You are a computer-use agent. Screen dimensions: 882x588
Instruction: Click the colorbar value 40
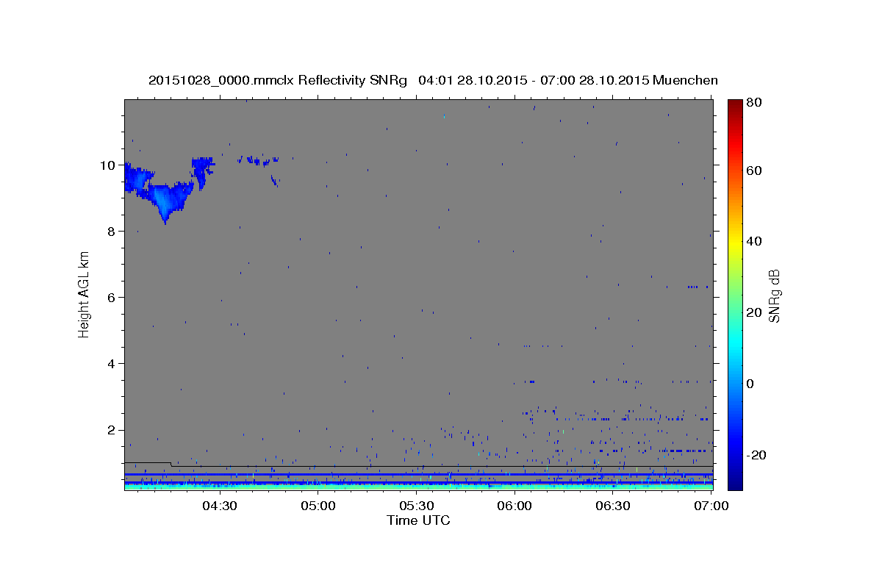tap(753, 241)
